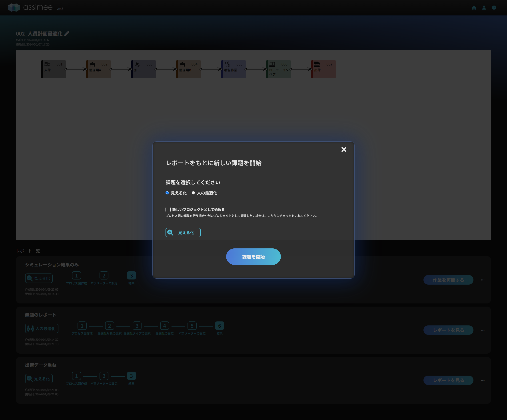507x420 pixels.
Task: Open more options for 出荷データ重ね report
Action: tap(483, 380)
